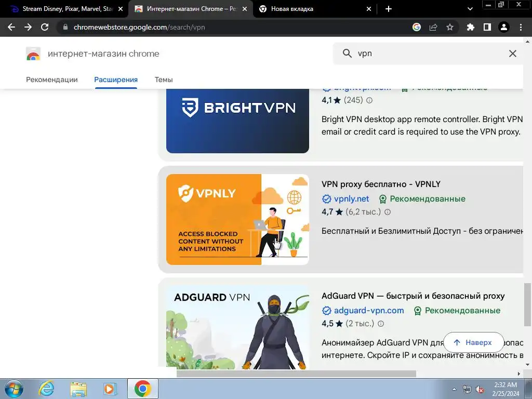Select the Расширения tab
Viewport: 532px width, 399px height.
tap(116, 79)
